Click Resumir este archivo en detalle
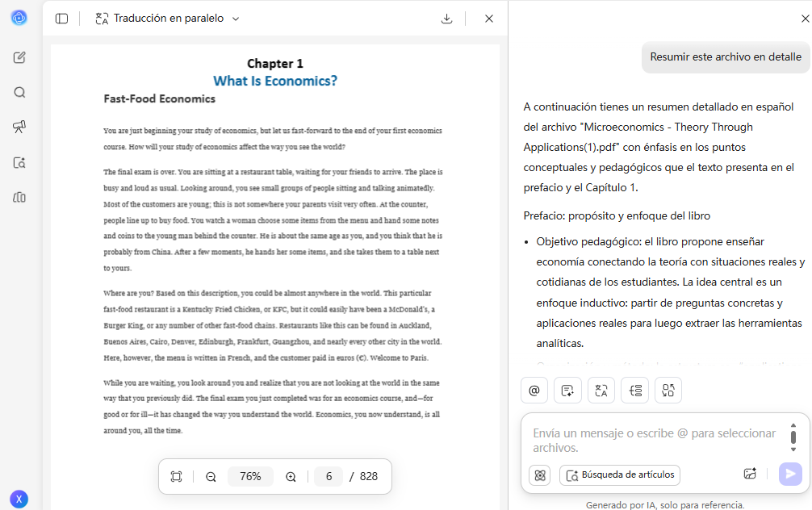Viewport: 812px width, 510px height. [x=725, y=57]
